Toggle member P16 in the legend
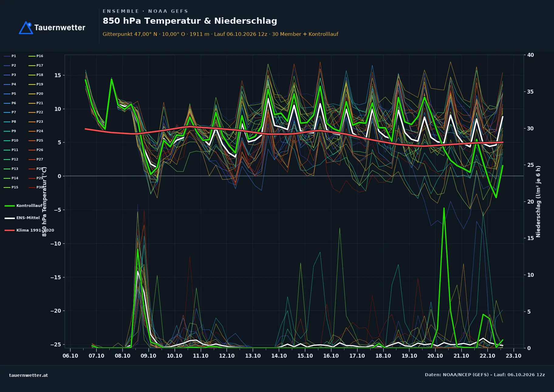Image resolution: width=554 pixels, height=392 pixels. (36, 56)
